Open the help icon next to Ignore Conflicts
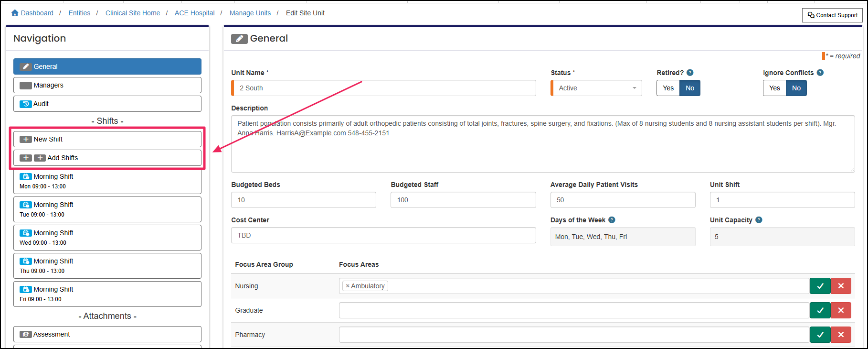This screenshot has height=349, width=868. pyautogui.click(x=820, y=73)
